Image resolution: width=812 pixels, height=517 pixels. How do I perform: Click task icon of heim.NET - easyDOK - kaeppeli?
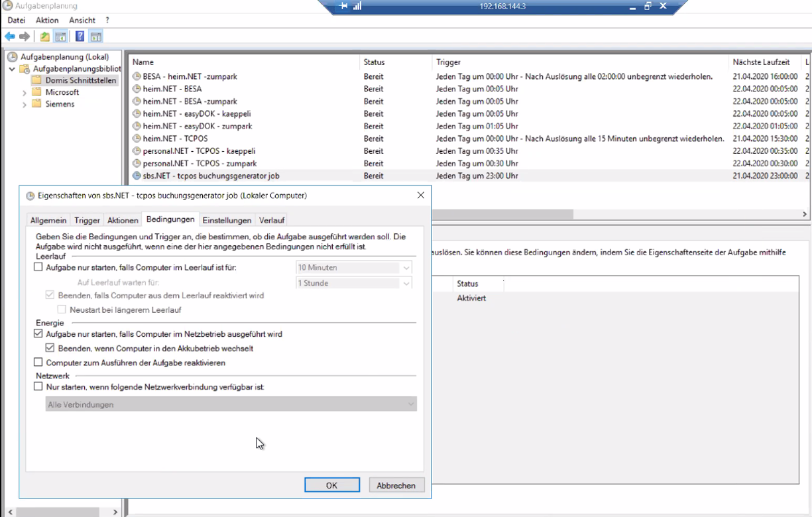pos(137,114)
